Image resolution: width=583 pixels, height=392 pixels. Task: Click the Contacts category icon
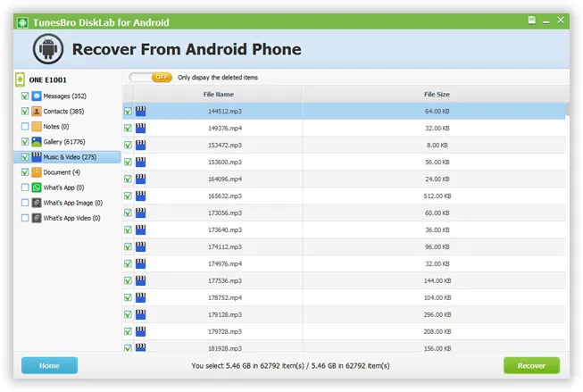37,112
